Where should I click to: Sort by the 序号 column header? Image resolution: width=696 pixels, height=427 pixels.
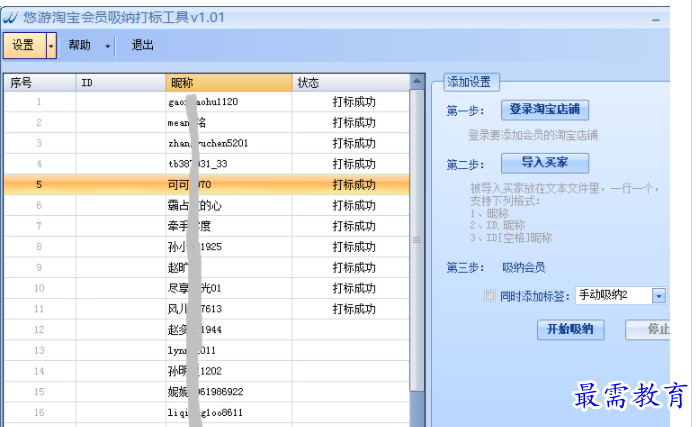click(x=40, y=83)
